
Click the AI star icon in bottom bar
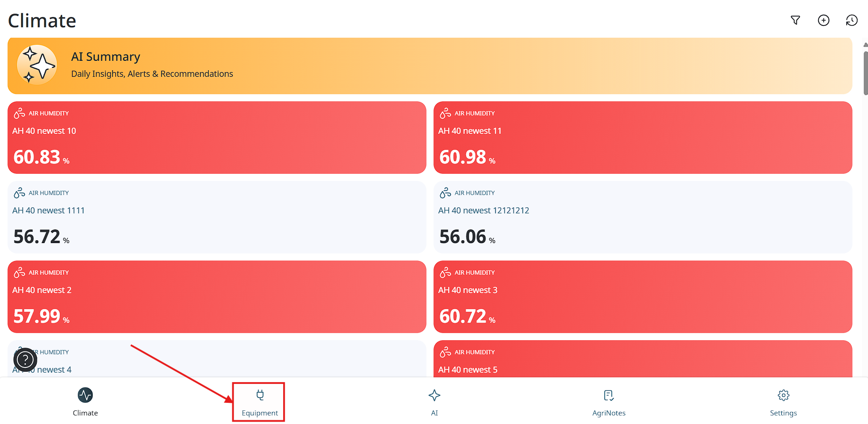point(434,395)
